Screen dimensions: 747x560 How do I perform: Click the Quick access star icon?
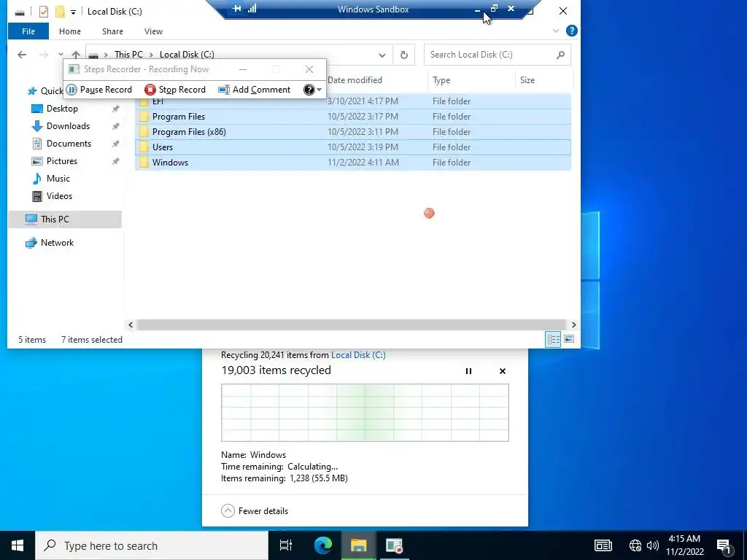(32, 91)
